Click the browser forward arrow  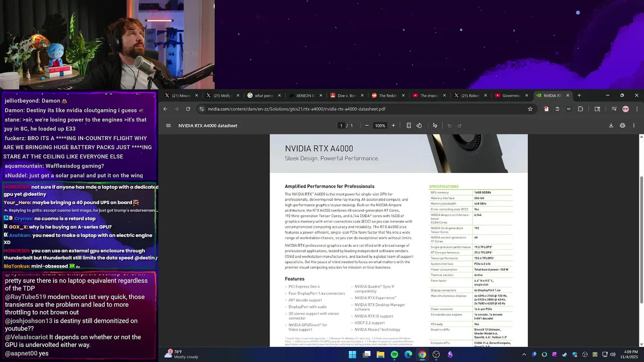(x=177, y=109)
